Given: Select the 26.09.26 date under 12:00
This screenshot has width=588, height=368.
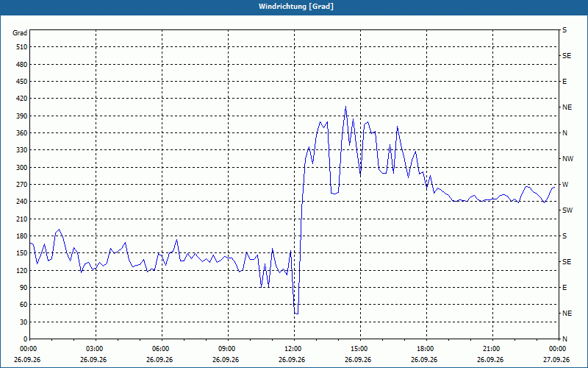Looking at the screenshot, I should point(292,360).
